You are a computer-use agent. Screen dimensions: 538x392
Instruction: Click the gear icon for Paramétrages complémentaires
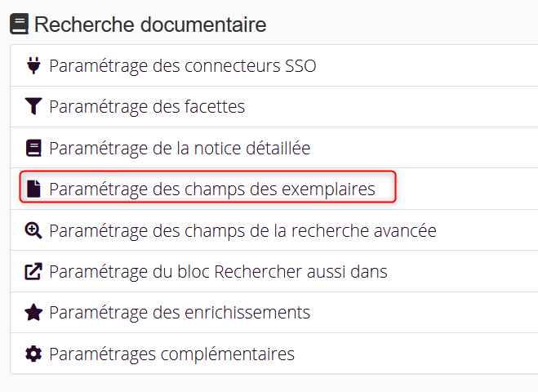click(x=33, y=354)
